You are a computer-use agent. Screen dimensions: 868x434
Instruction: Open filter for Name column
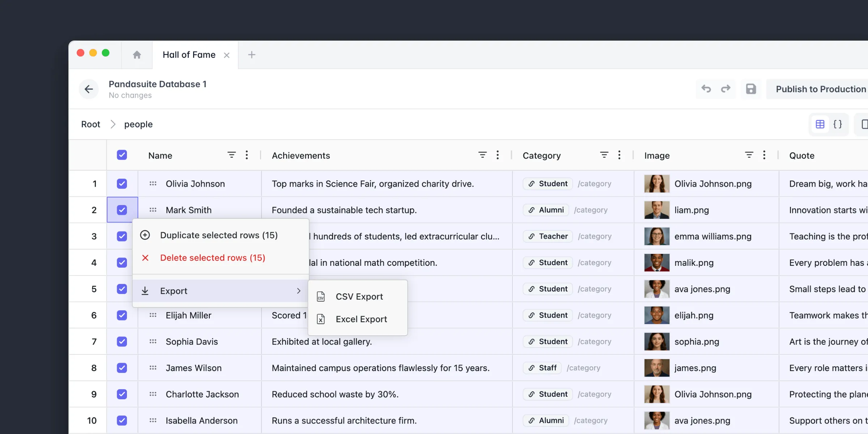point(231,155)
